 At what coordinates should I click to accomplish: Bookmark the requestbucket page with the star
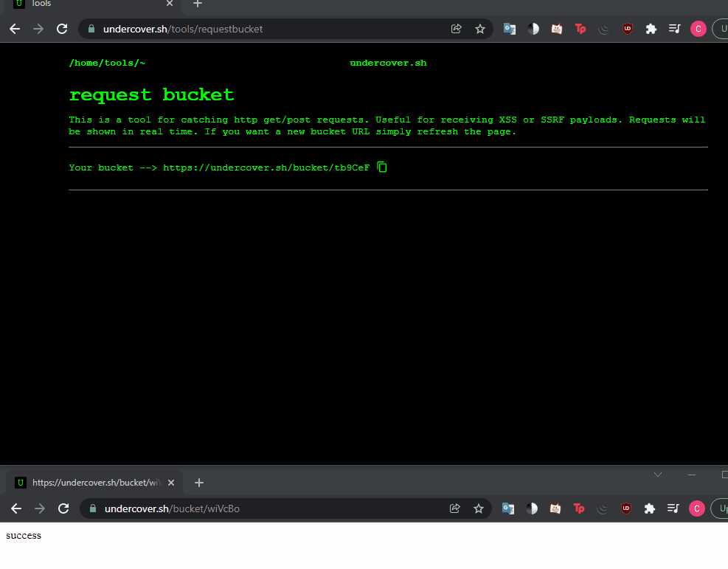pyautogui.click(x=480, y=29)
